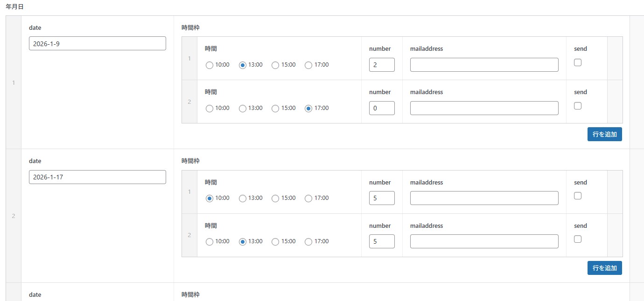
Task: Click number field with value 0
Action: 381,108
